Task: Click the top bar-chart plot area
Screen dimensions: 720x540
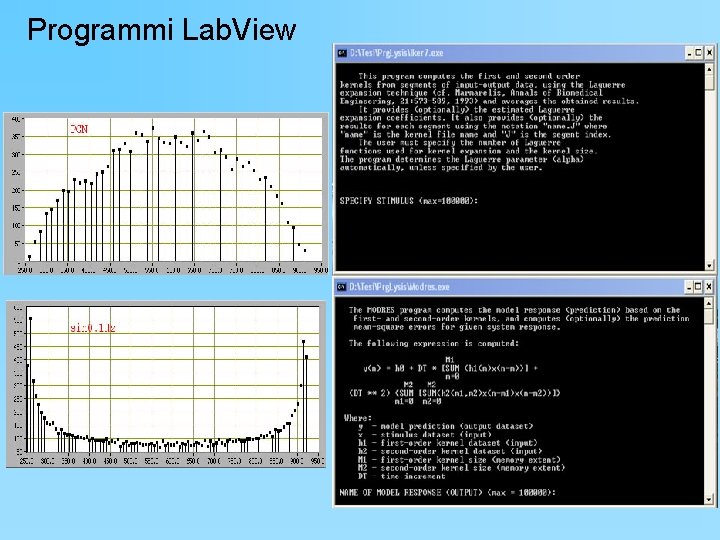Action: 174,190
